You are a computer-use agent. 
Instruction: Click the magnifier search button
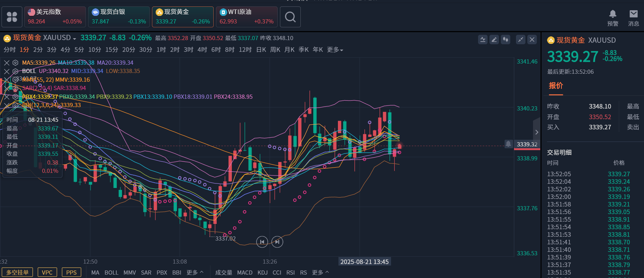coord(290,17)
